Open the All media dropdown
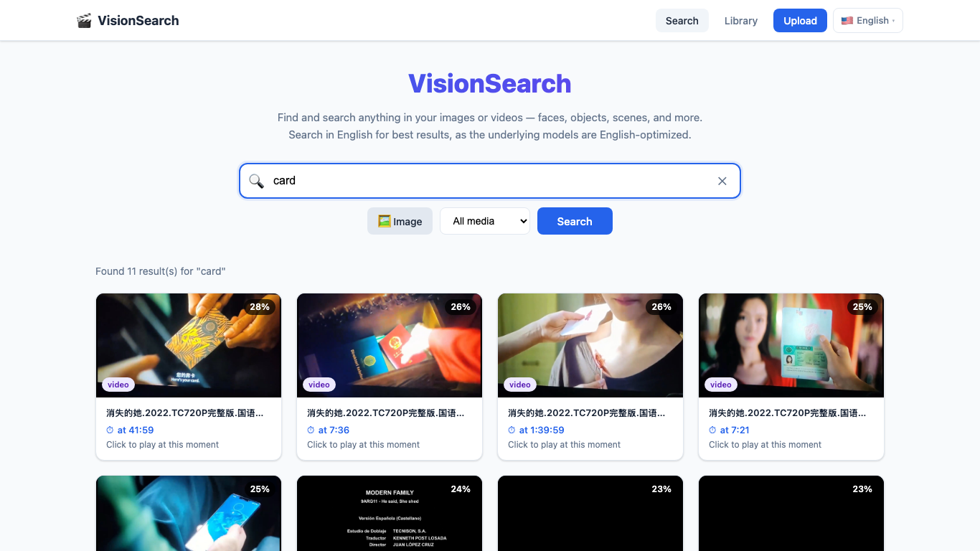980x551 pixels. tap(485, 221)
